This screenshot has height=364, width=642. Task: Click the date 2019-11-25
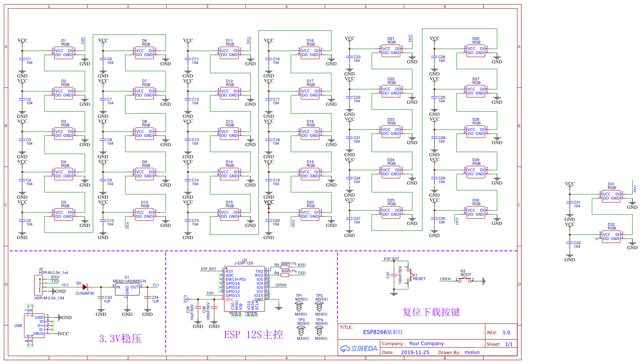tap(415, 352)
